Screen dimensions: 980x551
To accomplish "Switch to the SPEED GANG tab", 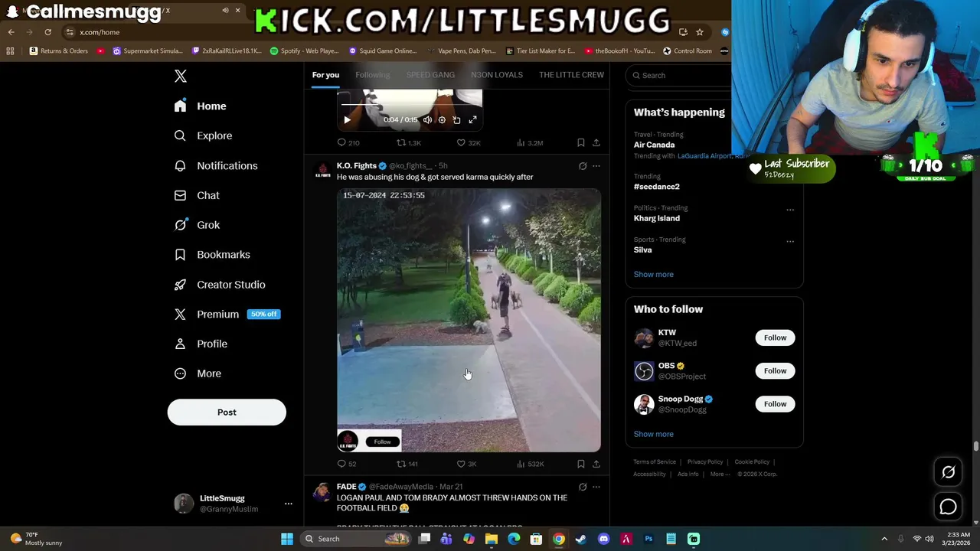I will point(430,75).
